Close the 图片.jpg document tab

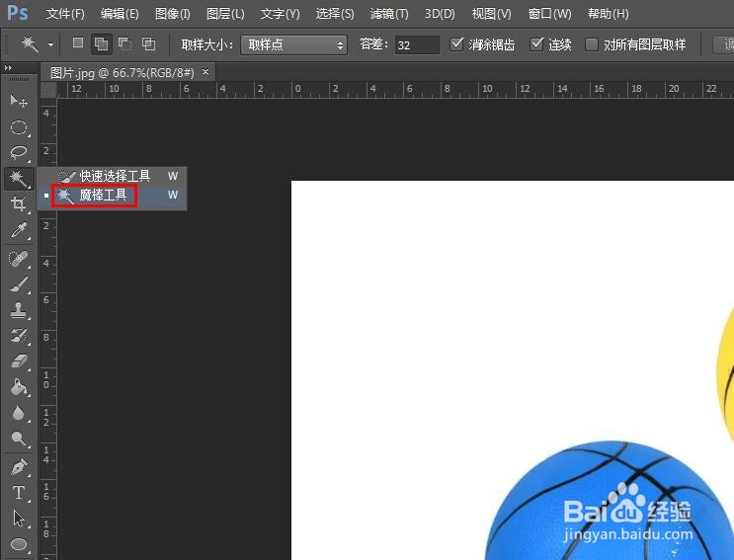pyautogui.click(x=205, y=71)
